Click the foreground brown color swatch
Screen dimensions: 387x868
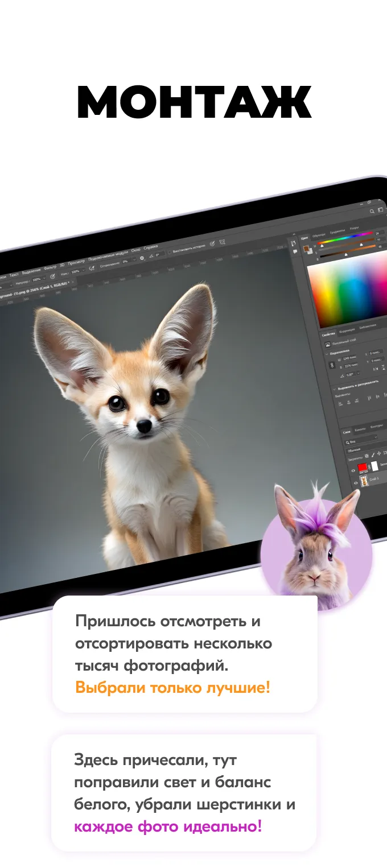point(306,247)
